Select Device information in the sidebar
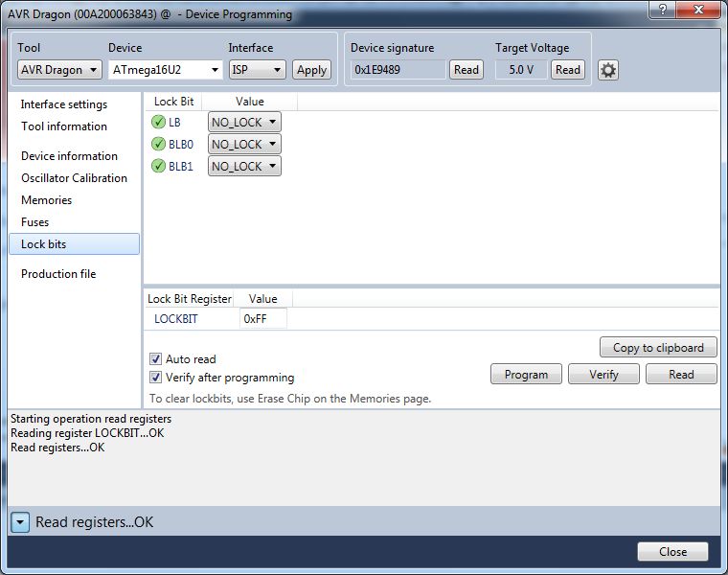Viewport: 728px width, 575px height. tap(69, 156)
